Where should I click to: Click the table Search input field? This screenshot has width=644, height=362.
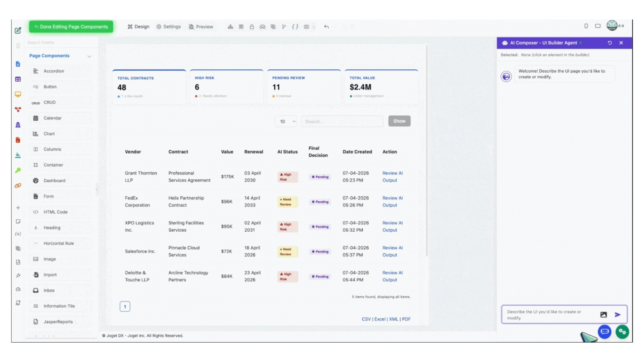pyautogui.click(x=342, y=121)
